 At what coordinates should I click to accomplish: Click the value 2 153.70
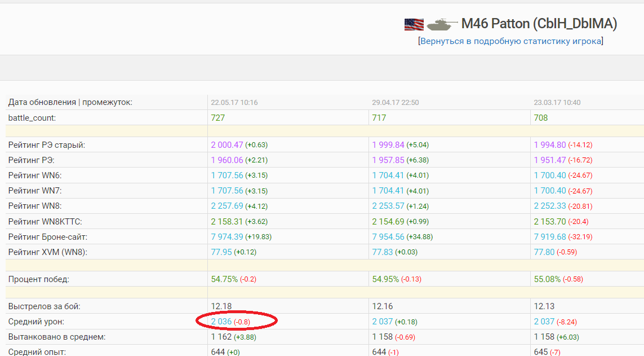(550, 222)
